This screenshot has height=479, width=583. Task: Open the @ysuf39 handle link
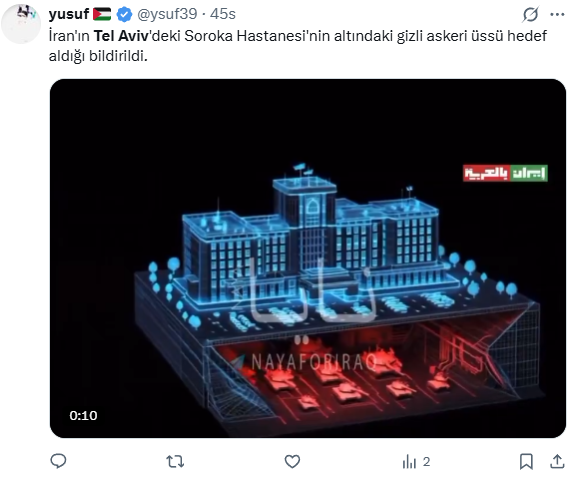pos(167,14)
